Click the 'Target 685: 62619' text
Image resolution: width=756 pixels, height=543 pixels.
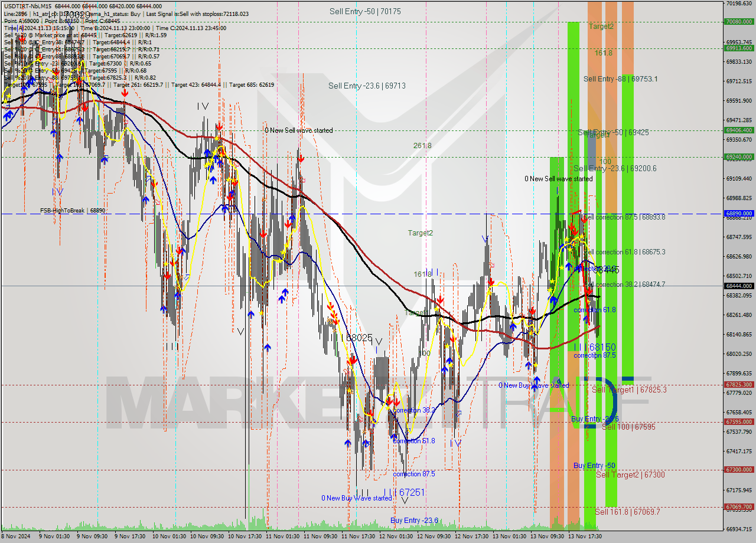coord(252,84)
